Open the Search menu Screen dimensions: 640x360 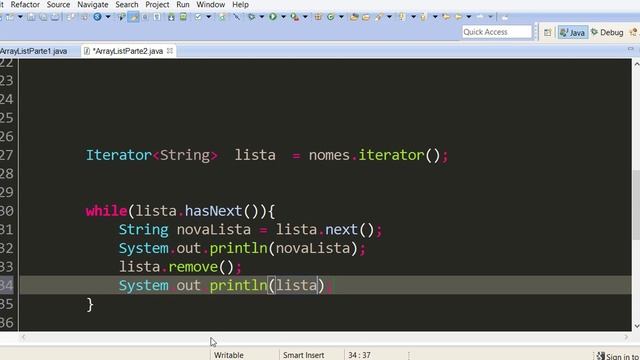127,4
